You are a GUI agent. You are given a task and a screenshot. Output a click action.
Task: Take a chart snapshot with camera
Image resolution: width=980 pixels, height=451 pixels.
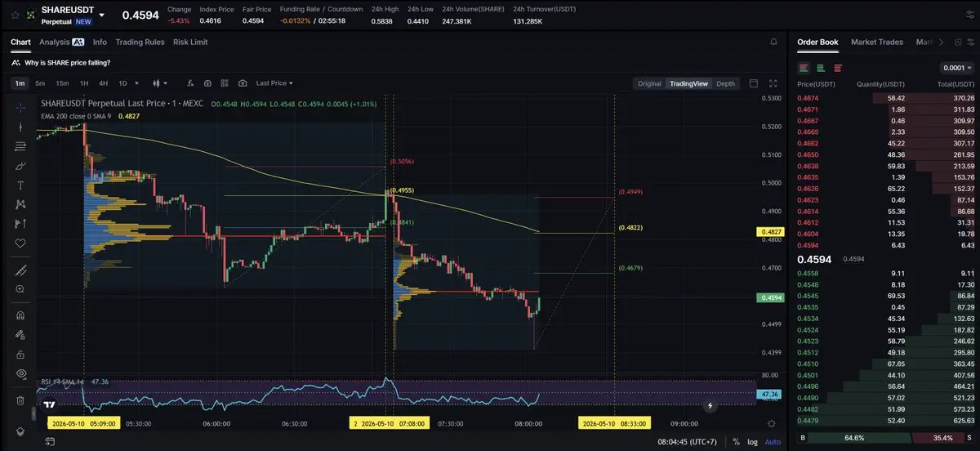click(243, 83)
